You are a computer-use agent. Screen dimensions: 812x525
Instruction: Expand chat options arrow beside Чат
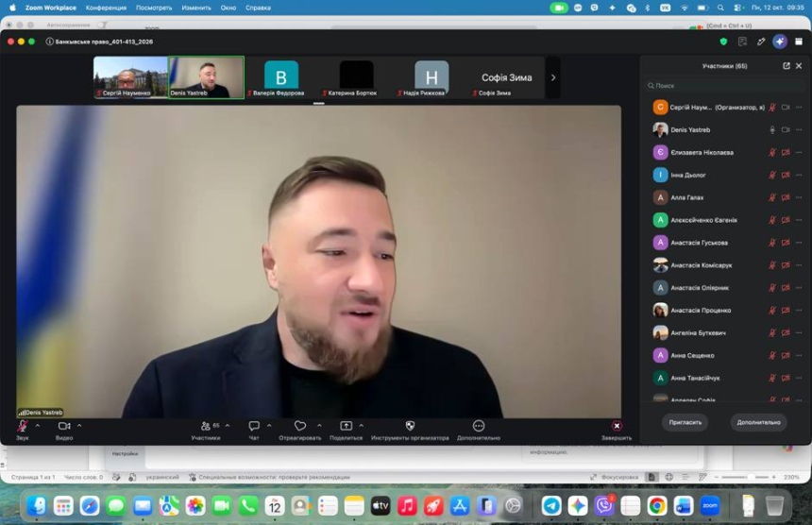tap(269, 426)
